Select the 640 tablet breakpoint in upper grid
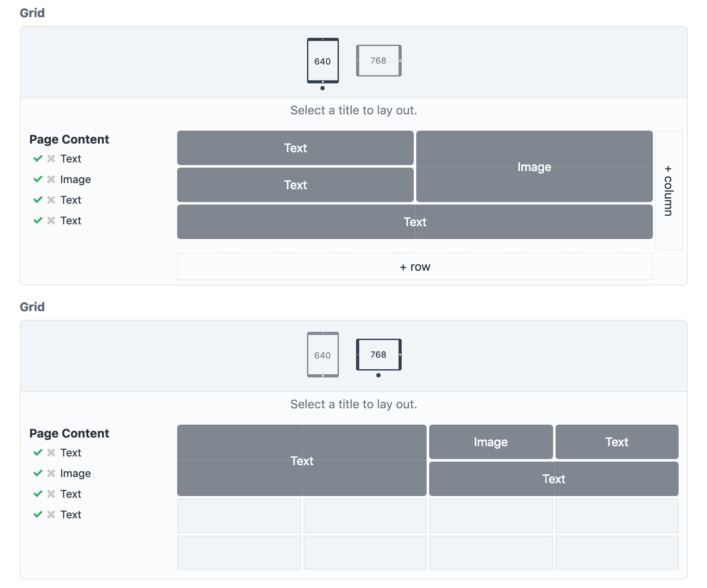707x588 pixels. (323, 61)
